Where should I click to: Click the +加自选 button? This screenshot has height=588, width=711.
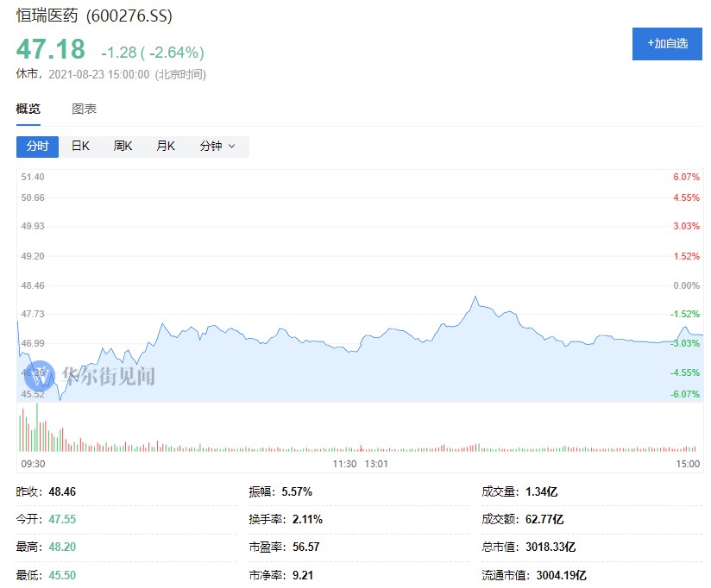pos(667,44)
